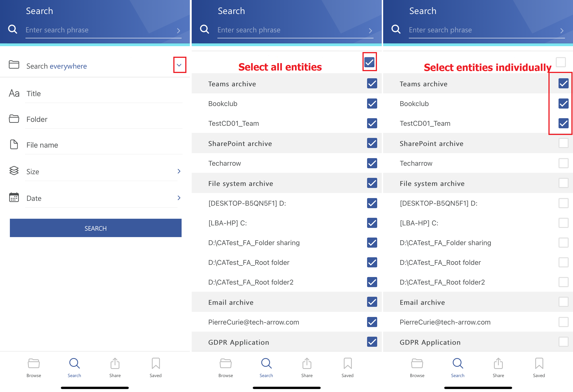Switch to Browse tab in left panel
The height and width of the screenshot is (392, 573).
(x=34, y=367)
